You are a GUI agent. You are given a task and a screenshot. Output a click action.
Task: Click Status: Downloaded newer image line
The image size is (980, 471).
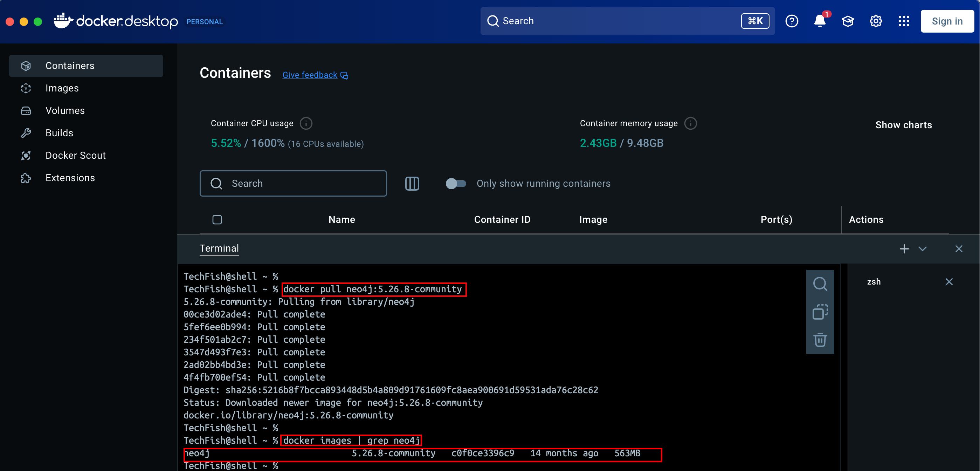point(333,402)
